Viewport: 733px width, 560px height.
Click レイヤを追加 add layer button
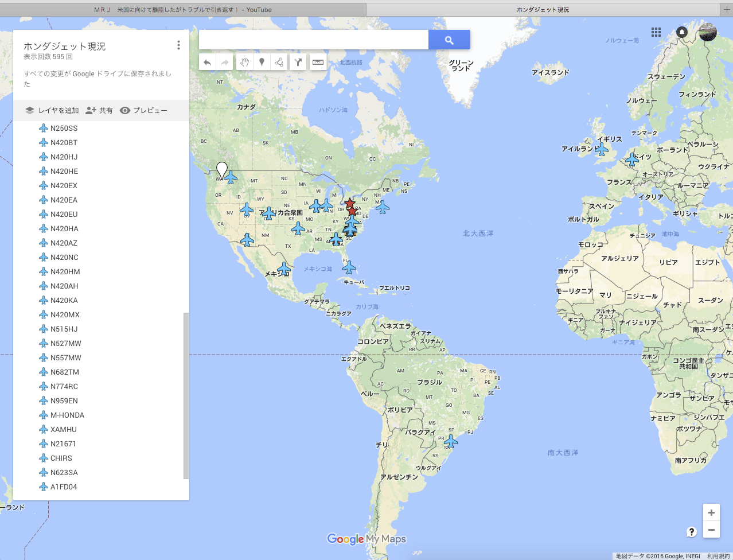point(52,110)
